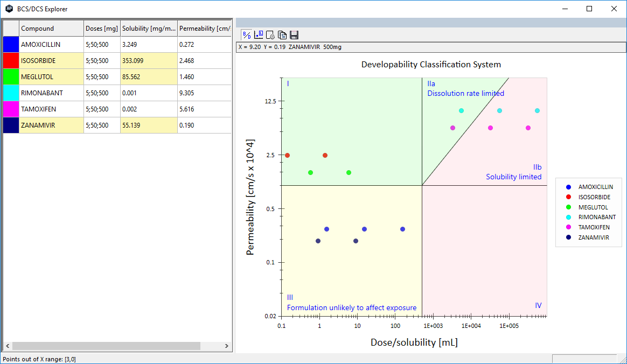Click the table's right scroll arrow
Screen dimensions: 627x364
coord(227,346)
